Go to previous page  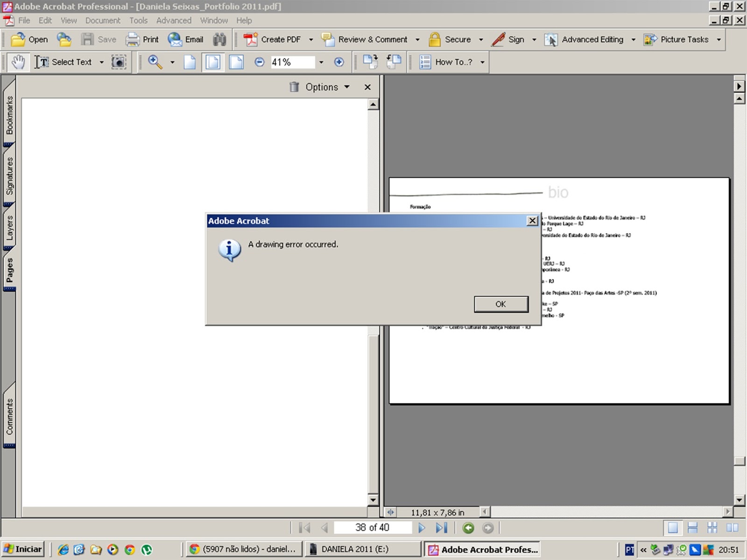[324, 528]
